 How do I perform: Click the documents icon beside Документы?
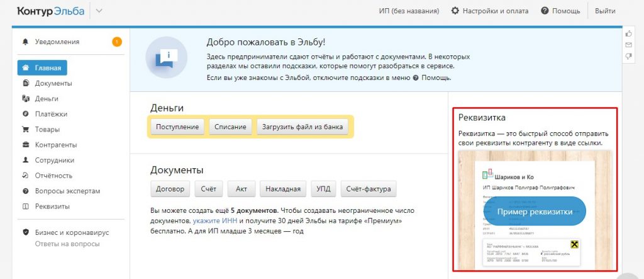coord(26,83)
